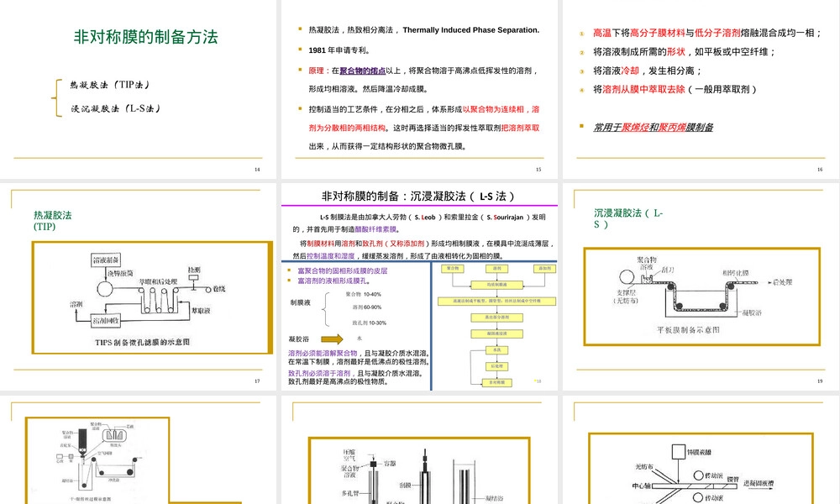Click the 刮刀 label on slide 19
This screenshot has width=840, height=504.
tap(668, 270)
